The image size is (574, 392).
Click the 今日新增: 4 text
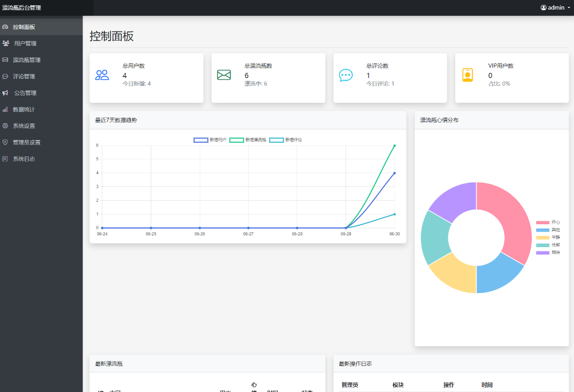point(136,84)
